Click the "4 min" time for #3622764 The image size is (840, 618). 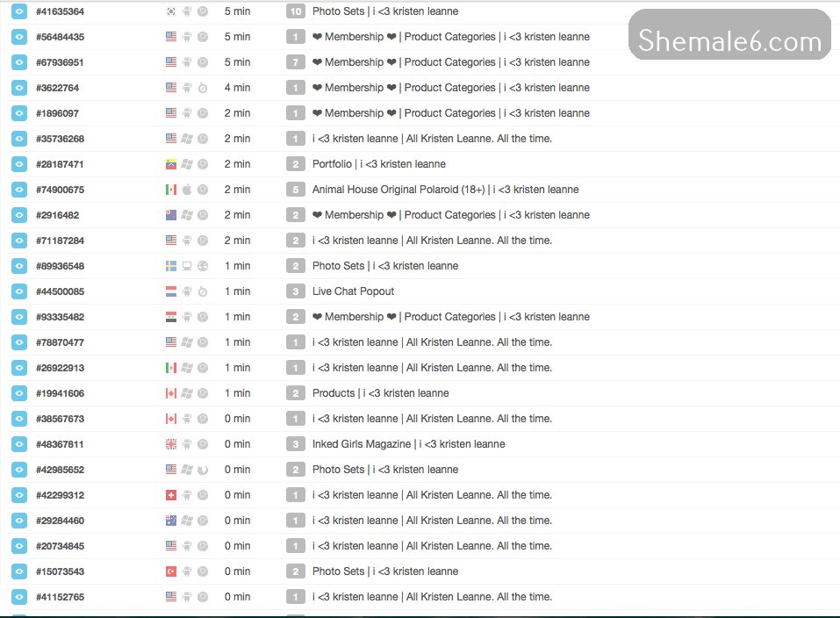237,88
